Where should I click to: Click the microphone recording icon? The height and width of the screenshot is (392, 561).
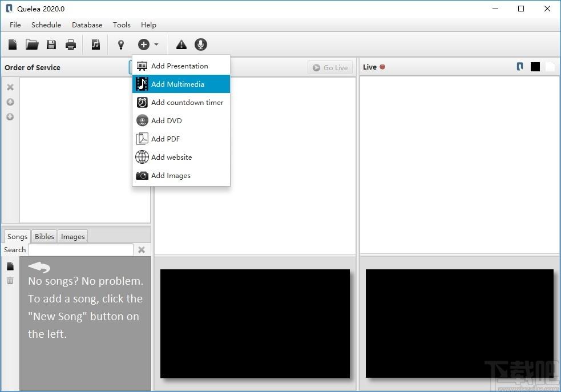tap(201, 45)
